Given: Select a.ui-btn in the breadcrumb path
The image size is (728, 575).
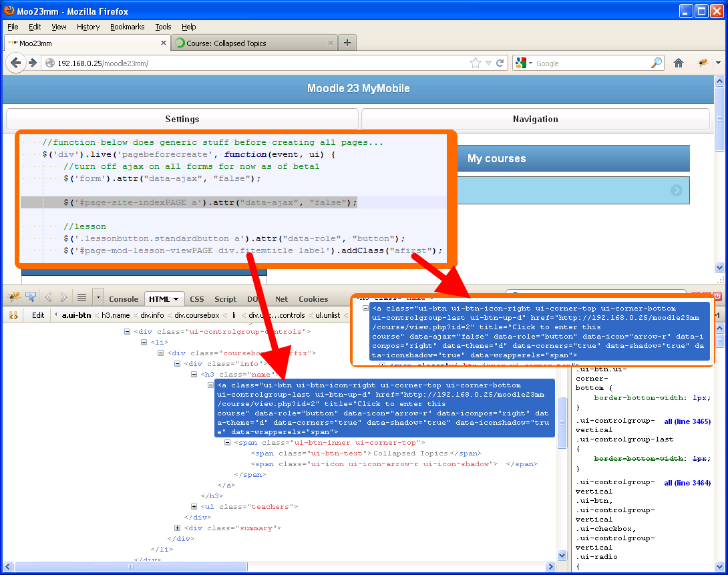Looking at the screenshot, I should (77, 315).
